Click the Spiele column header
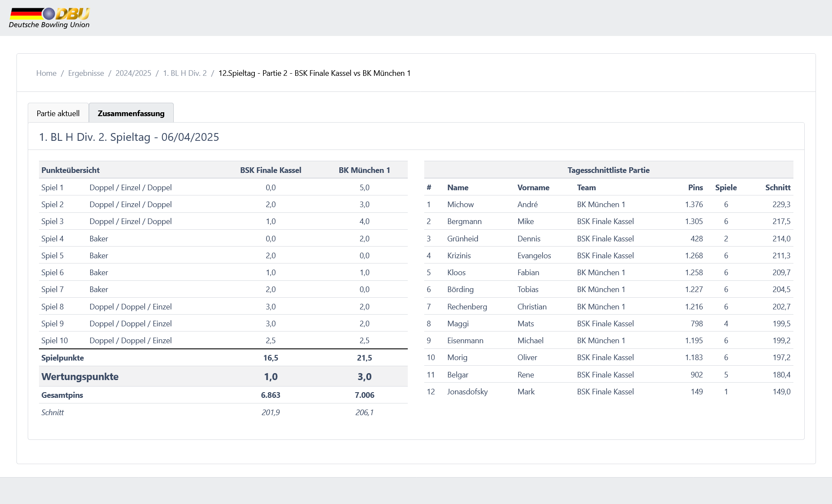The image size is (832, 504). (726, 188)
